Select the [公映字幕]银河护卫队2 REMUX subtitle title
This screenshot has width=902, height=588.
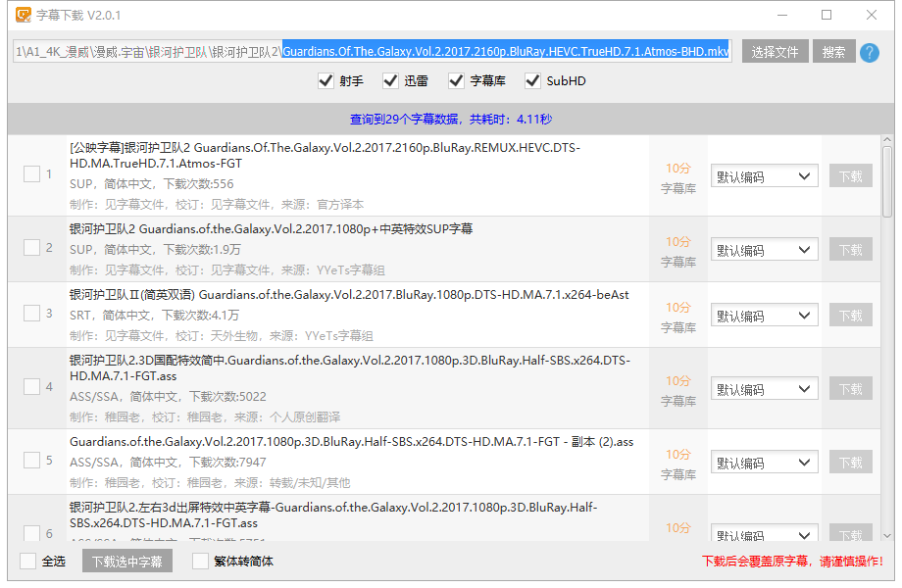326,155
